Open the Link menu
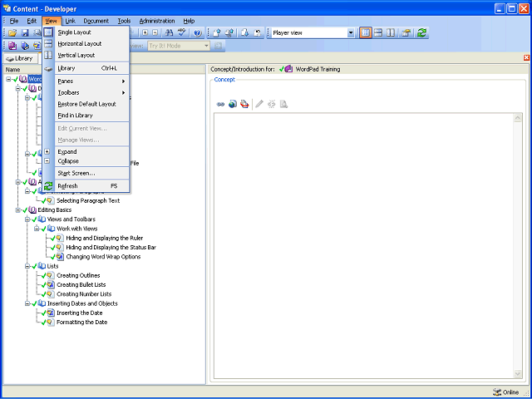This screenshot has width=532, height=399. pos(70,21)
